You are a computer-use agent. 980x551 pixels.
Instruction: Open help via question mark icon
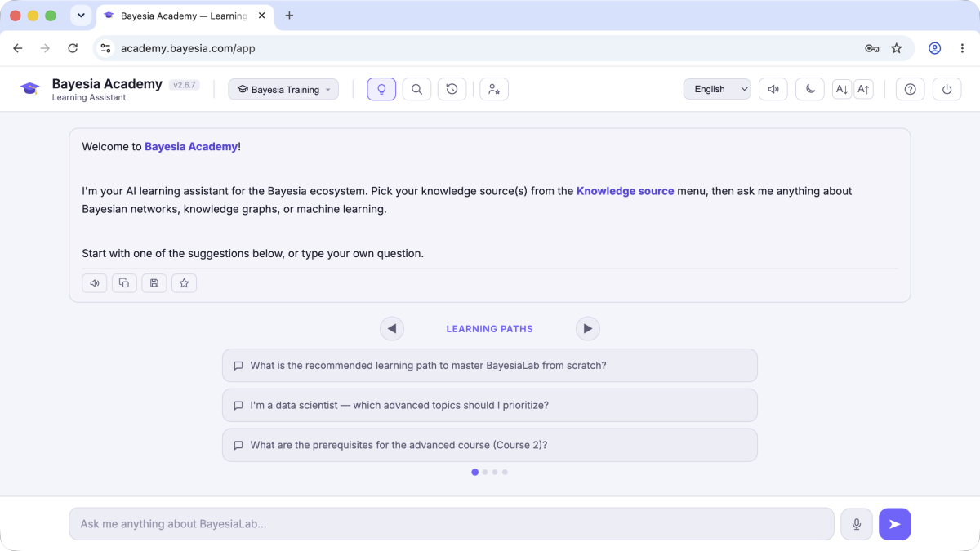pos(911,89)
